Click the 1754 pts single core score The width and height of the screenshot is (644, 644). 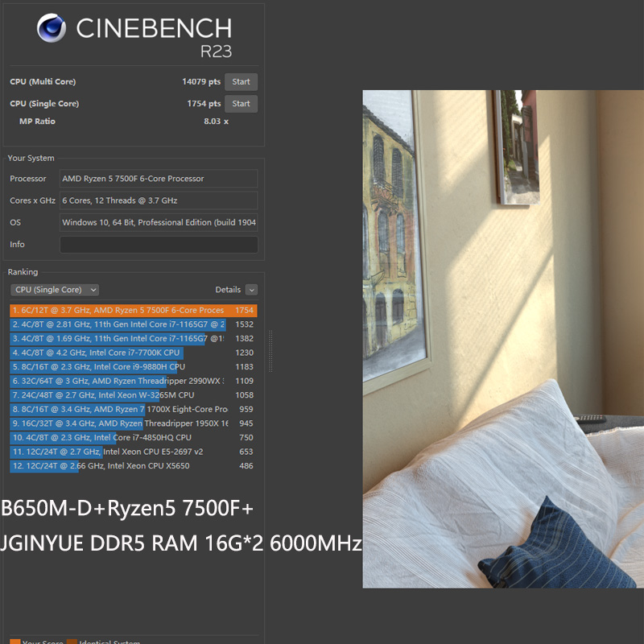204,104
